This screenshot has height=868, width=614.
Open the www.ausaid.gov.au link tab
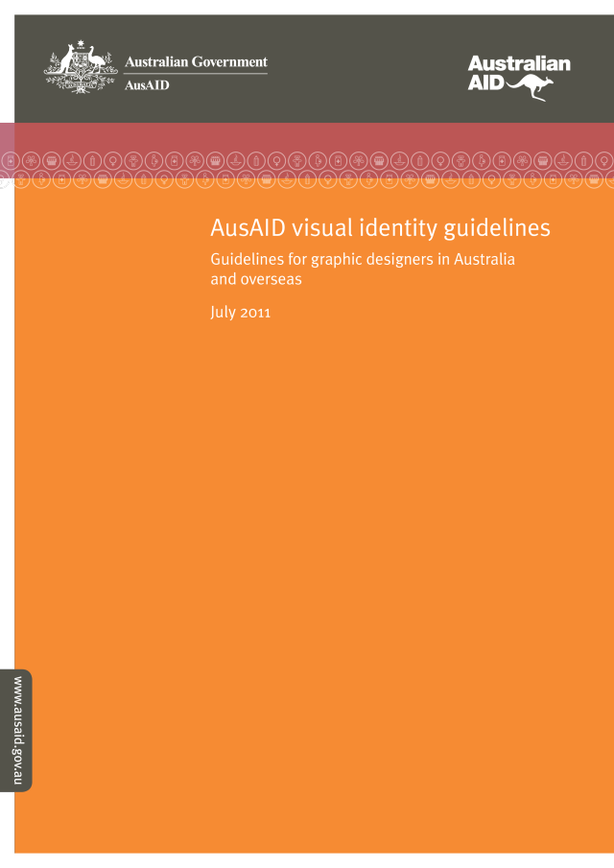click(16, 730)
